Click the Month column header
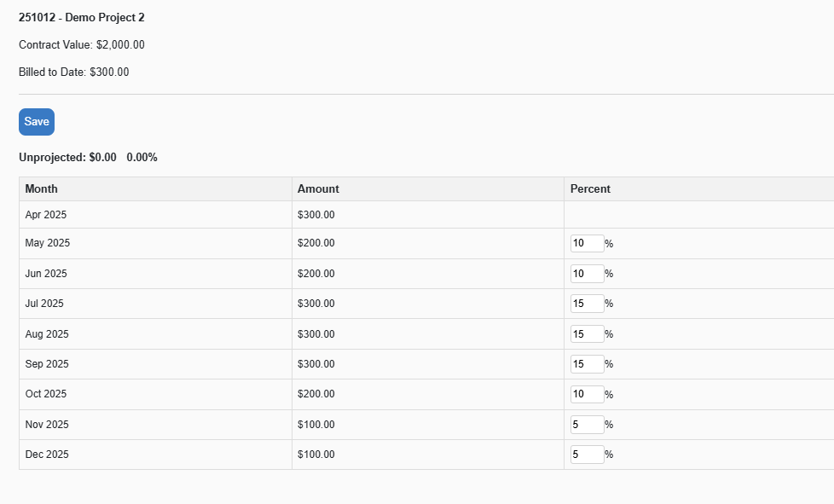Image resolution: width=834 pixels, height=504 pixels. (x=42, y=189)
